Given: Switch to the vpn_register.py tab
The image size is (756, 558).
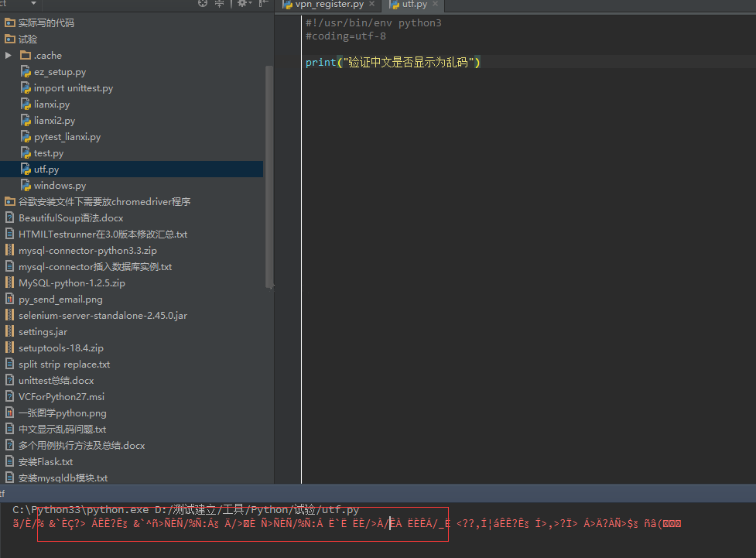Looking at the screenshot, I should coord(329,5).
